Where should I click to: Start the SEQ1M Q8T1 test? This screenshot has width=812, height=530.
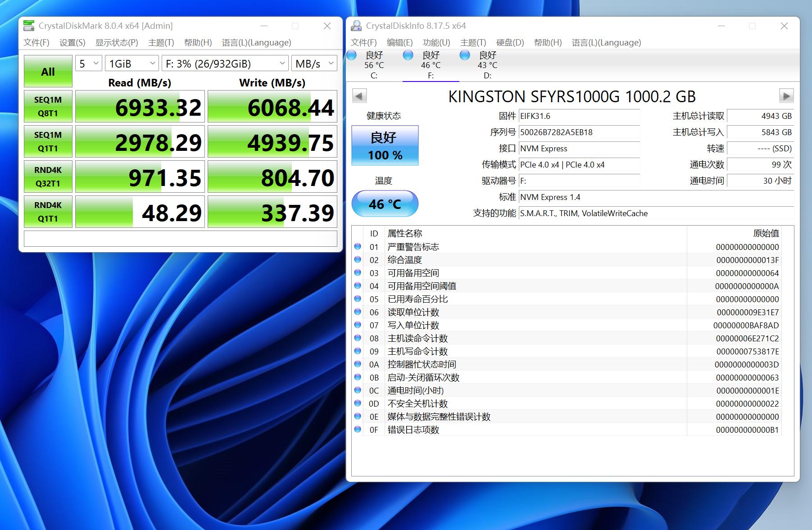[48, 106]
